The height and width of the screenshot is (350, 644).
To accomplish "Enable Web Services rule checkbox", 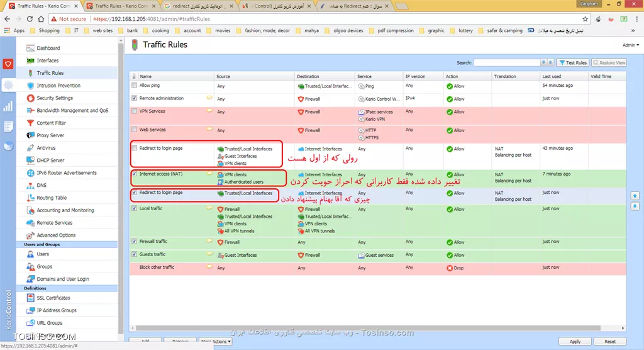I will pos(135,130).
